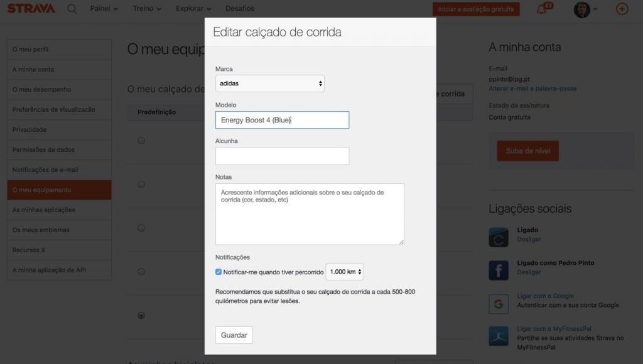643x364 pixels.
Task: Click the MyFitnessPal connection icon
Action: [499, 336]
